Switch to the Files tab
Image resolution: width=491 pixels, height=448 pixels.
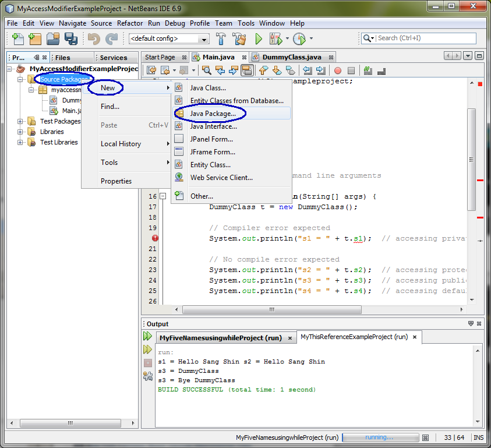pyautogui.click(x=63, y=58)
